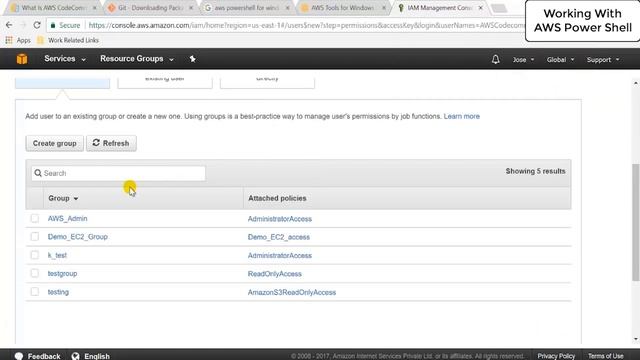Click the secure padlock icon in address bar
Screen dimensions: 640x360
tap(53, 25)
